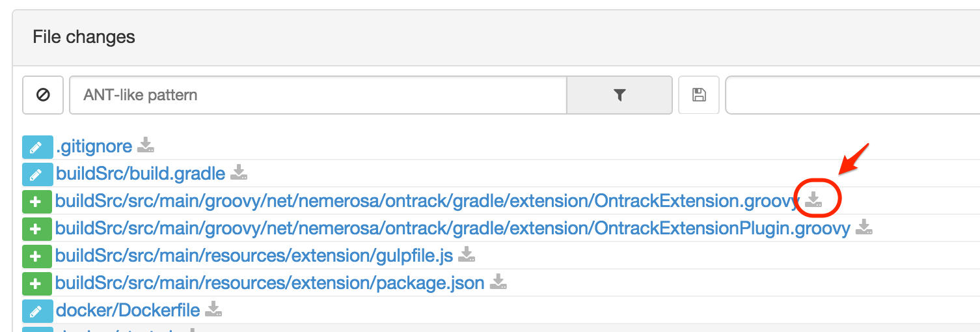The height and width of the screenshot is (332, 980).
Task: Save the filter using floppy disk button
Action: click(x=699, y=95)
